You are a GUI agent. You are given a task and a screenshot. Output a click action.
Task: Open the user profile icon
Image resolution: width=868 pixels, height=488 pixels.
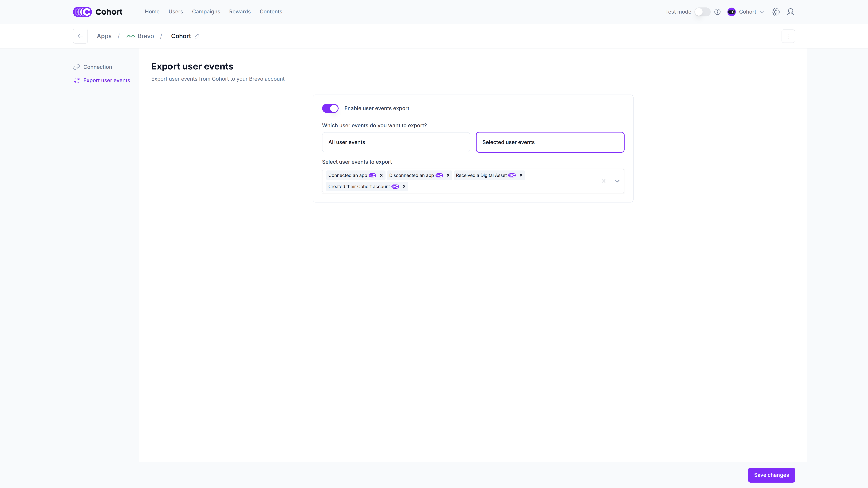point(790,12)
